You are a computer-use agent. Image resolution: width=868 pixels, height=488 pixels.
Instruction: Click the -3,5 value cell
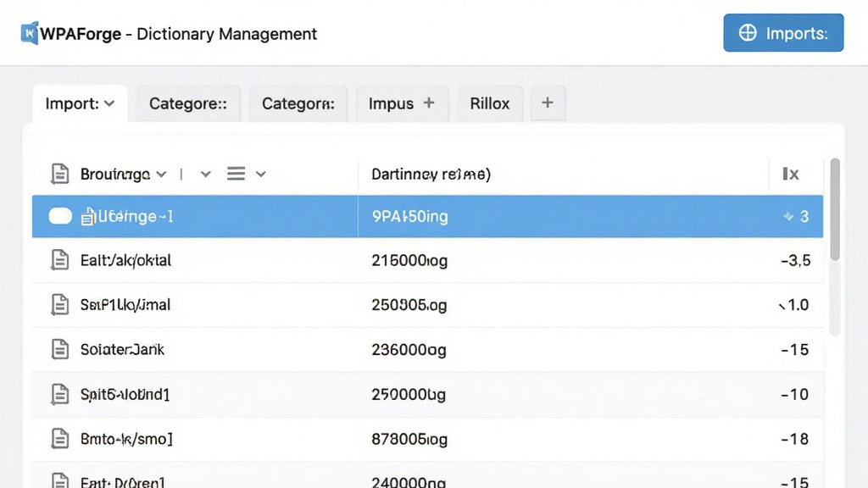(x=795, y=260)
